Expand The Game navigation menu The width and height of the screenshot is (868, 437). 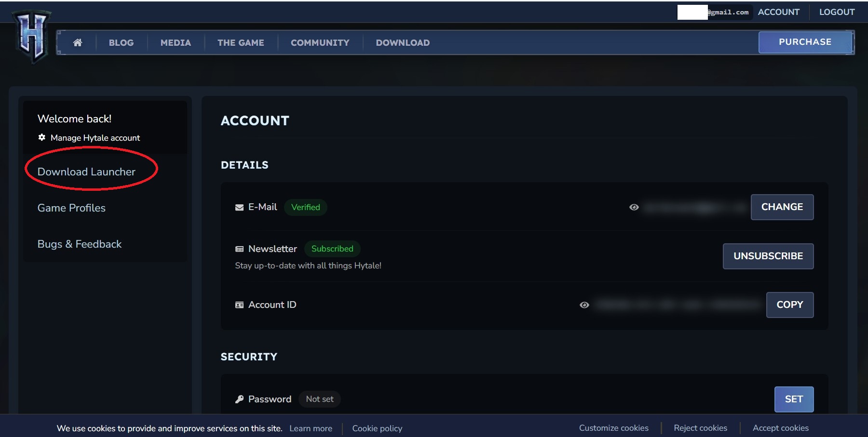pyautogui.click(x=241, y=42)
